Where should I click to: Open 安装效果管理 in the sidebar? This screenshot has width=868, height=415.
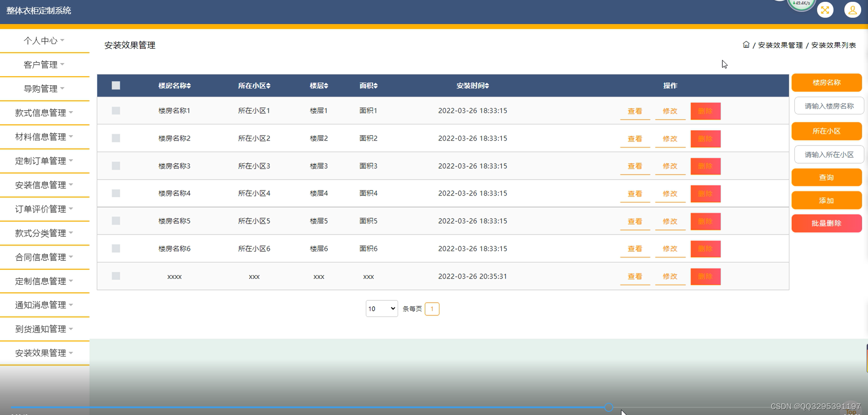point(44,353)
